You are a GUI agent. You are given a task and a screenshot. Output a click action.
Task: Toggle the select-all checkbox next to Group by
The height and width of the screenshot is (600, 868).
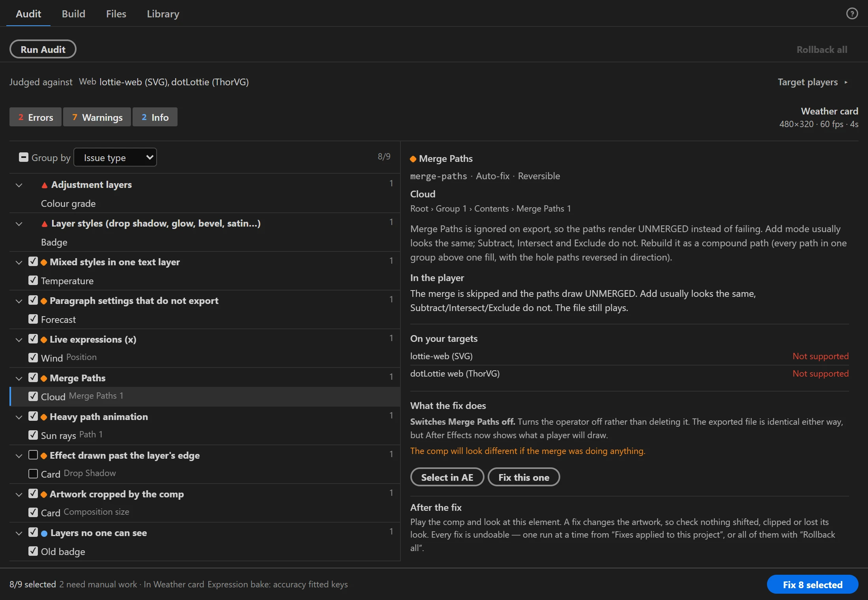[24, 157]
